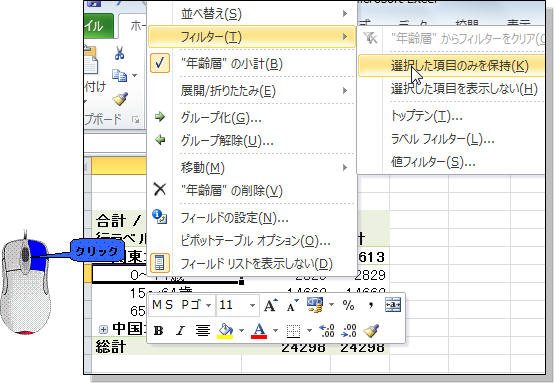Screen dimensions: 554x383
Task: Choose グループ化(G)... menu entry
Action: point(252,117)
